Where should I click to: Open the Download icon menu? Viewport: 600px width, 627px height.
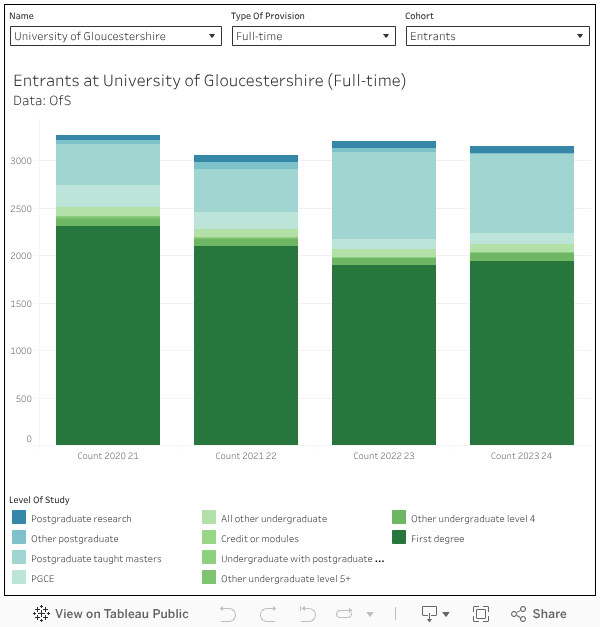435,614
